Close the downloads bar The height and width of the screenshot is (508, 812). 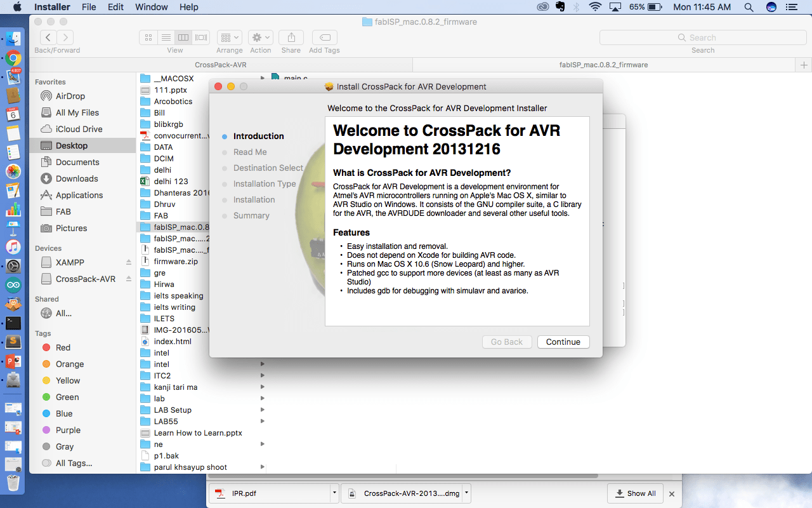(672, 493)
